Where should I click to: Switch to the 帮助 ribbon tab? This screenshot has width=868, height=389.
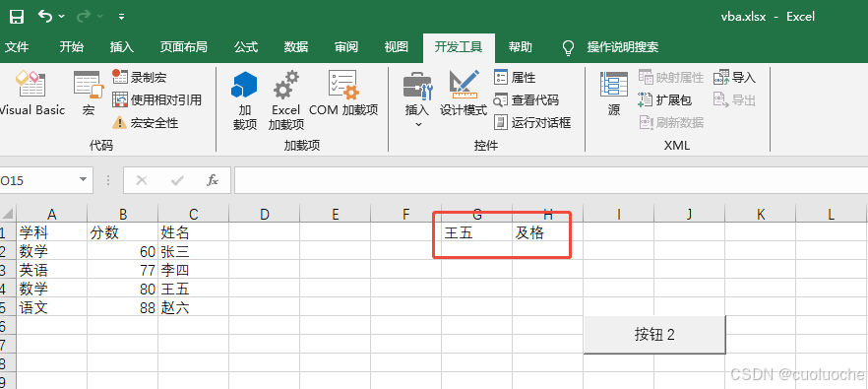[x=521, y=47]
